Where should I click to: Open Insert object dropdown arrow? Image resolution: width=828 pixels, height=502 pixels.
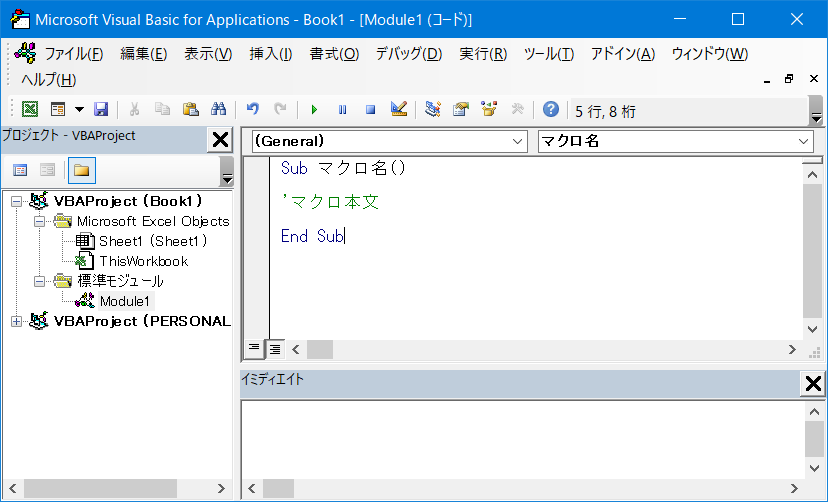(79, 109)
